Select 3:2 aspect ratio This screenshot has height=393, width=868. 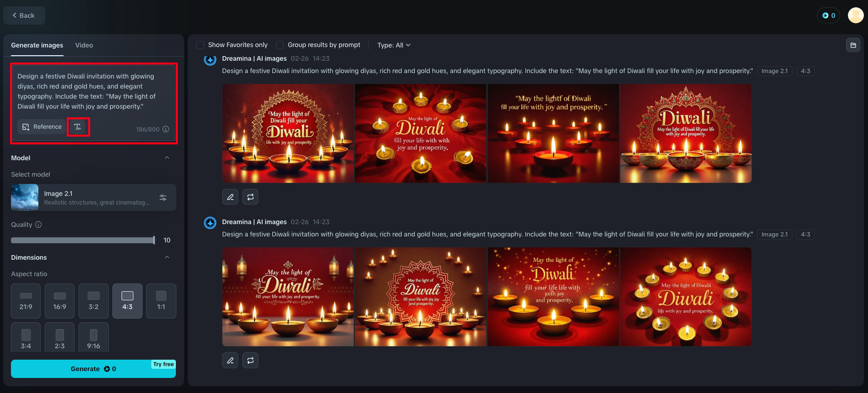click(x=94, y=301)
